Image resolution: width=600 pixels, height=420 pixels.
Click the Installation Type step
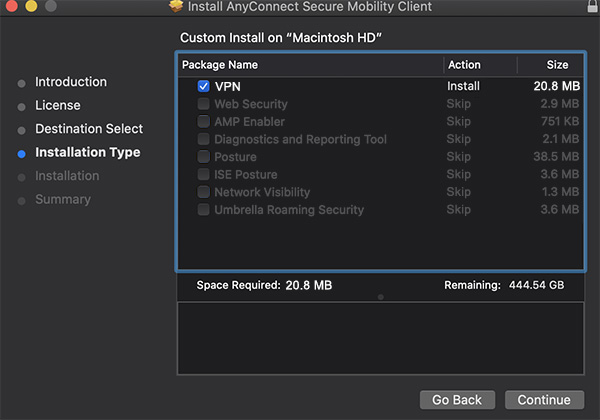[87, 153]
